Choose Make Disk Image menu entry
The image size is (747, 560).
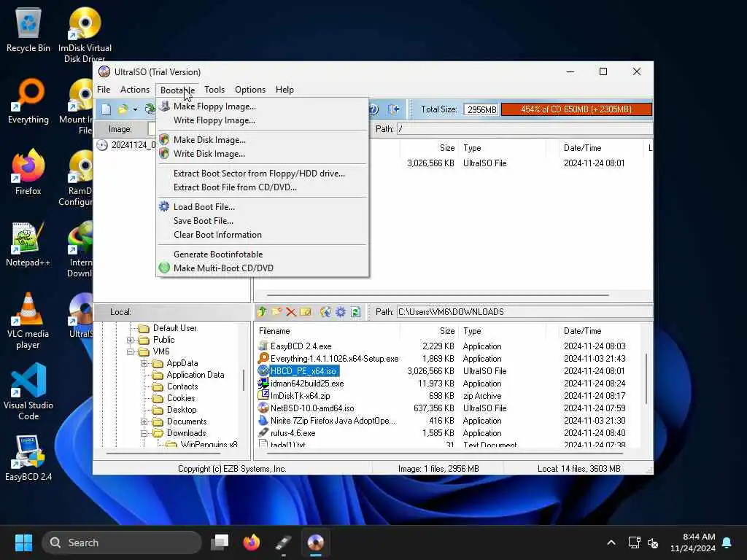tap(263, 140)
